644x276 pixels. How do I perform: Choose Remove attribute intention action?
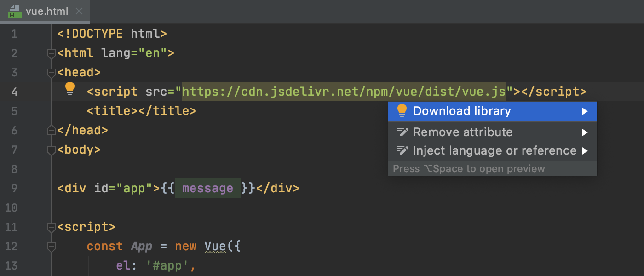point(493,132)
